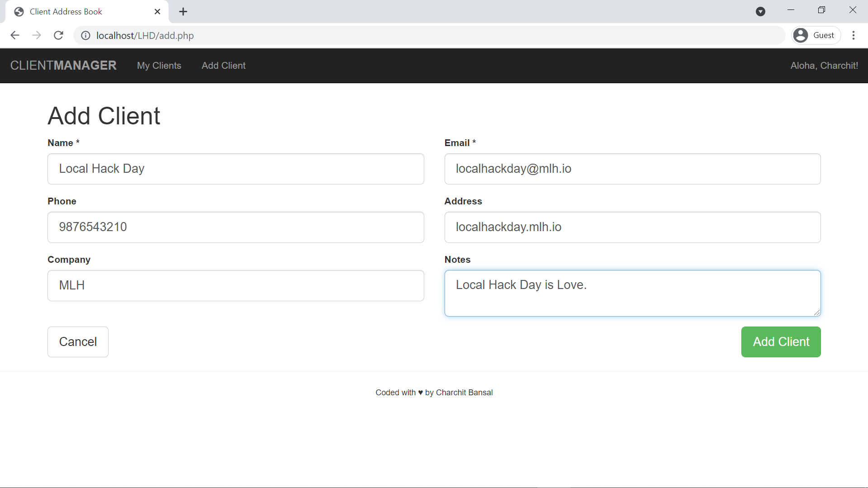
Task: Go back using the browser back arrow
Action: [x=15, y=35]
